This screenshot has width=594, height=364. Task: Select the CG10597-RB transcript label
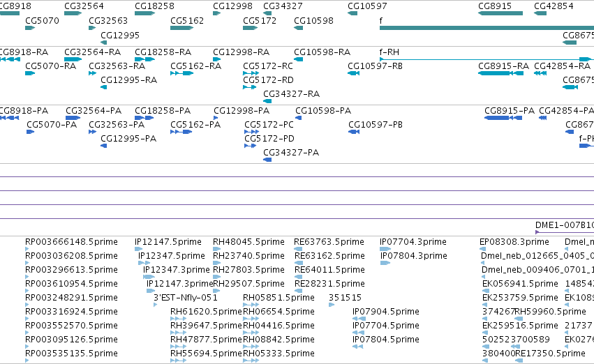pyautogui.click(x=375, y=66)
